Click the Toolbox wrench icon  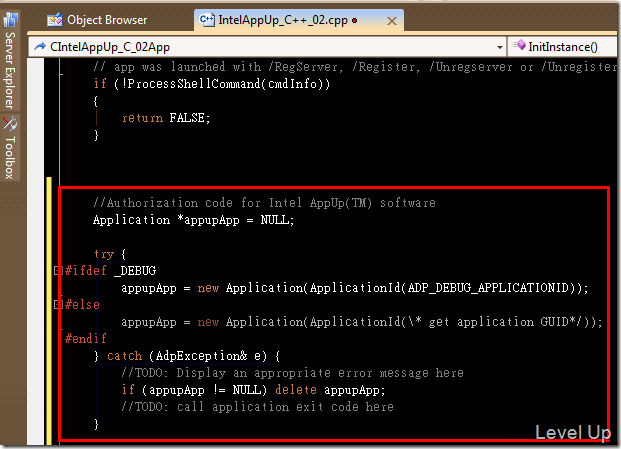click(x=10, y=124)
